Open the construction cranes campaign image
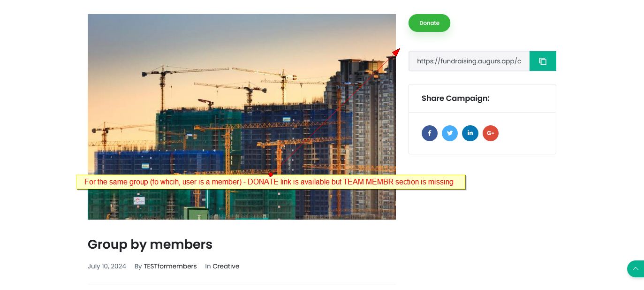The height and width of the screenshot is (290, 644). click(x=242, y=94)
